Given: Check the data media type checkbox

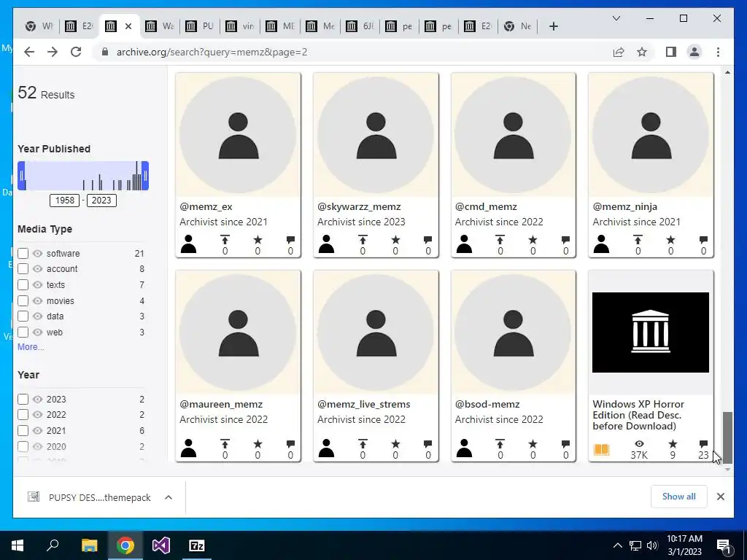Looking at the screenshot, I should pos(23,316).
